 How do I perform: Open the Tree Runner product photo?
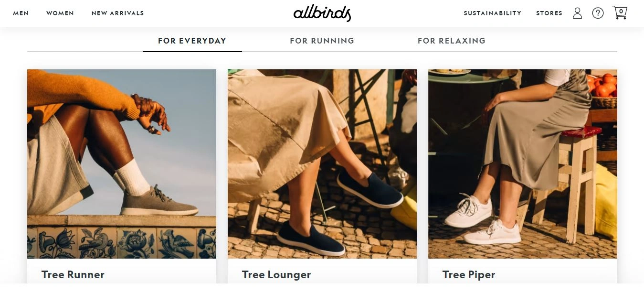pyautogui.click(x=122, y=164)
